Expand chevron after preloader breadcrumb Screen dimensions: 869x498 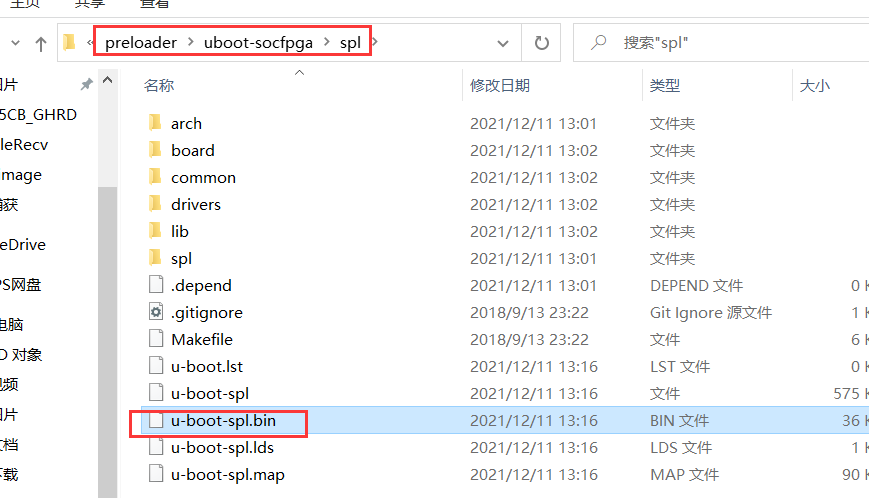click(191, 42)
